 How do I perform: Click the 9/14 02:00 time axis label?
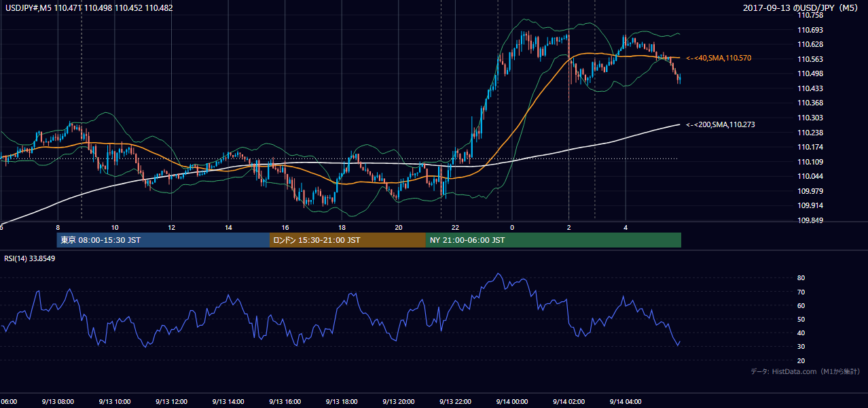tap(568, 401)
